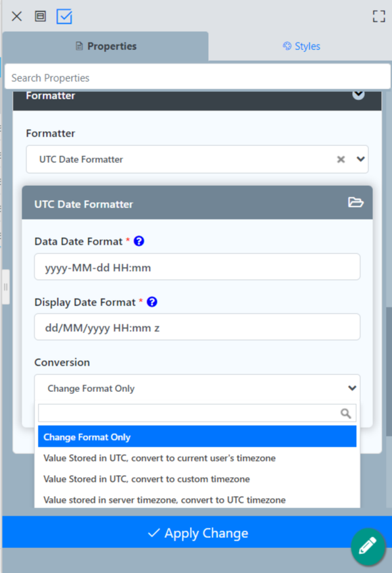Click the Apply Change button
Image resolution: width=392 pixels, height=573 pixels.
click(197, 533)
